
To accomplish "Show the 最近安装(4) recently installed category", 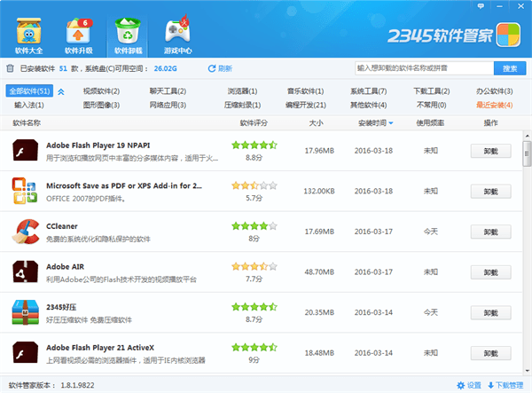I will pyautogui.click(x=494, y=105).
